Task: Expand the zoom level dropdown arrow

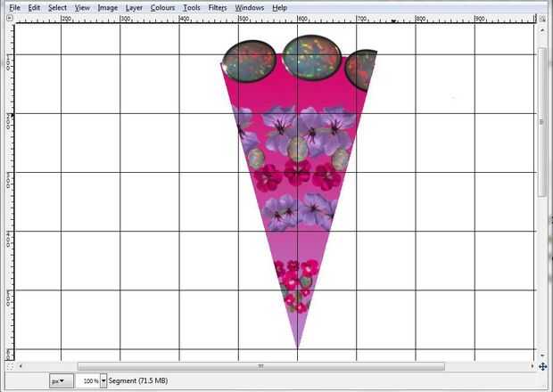Action: tap(103, 380)
